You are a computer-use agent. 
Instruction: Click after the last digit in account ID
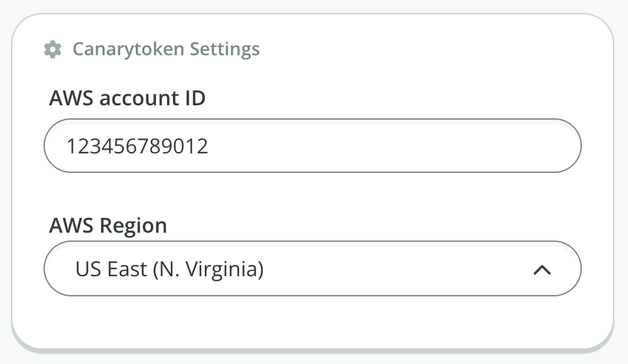(x=210, y=146)
